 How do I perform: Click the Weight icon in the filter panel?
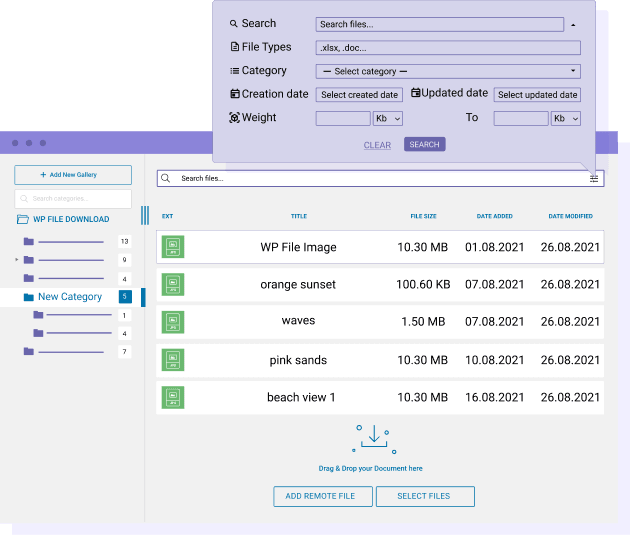point(234,118)
